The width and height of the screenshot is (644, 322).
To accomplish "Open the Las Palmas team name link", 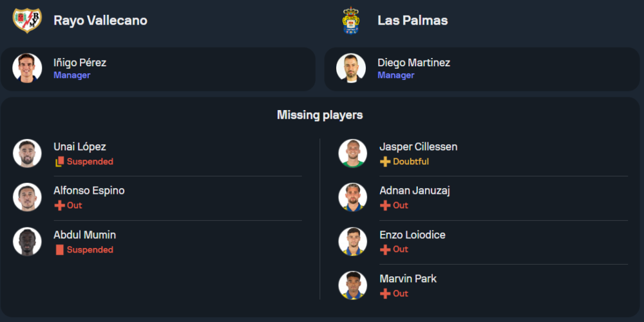I will 413,21.
